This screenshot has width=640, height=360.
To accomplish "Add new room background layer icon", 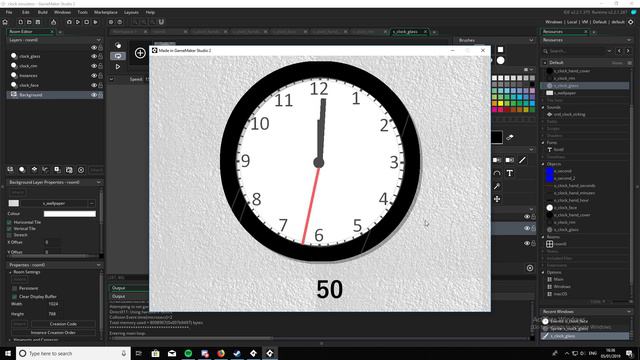I will click(10, 170).
